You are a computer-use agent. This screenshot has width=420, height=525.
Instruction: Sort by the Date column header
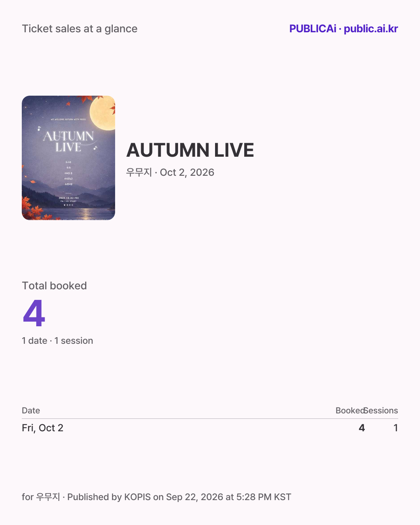pyautogui.click(x=31, y=411)
